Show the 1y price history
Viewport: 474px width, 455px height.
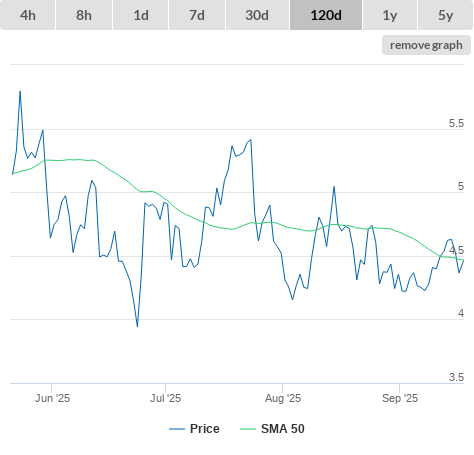click(x=390, y=15)
